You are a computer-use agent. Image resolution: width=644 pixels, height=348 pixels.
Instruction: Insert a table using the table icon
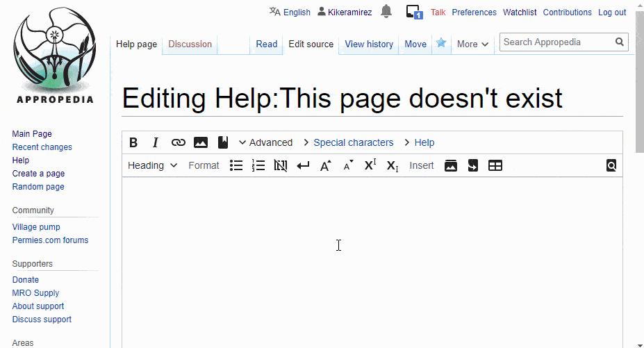pyautogui.click(x=495, y=165)
